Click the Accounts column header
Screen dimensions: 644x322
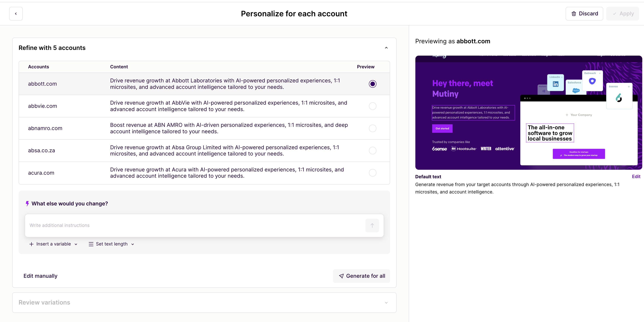pyautogui.click(x=39, y=67)
